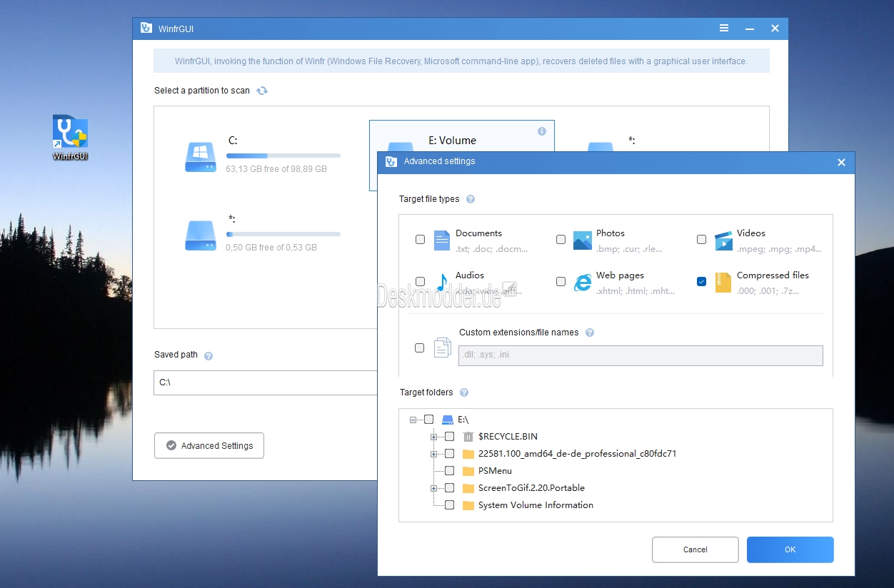This screenshot has width=894, height=588.
Task: Collapse the E:\ root tree node
Action: (x=413, y=420)
